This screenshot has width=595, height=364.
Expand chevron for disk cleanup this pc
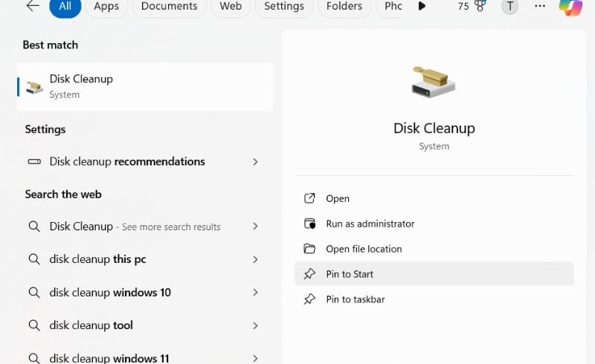[255, 259]
